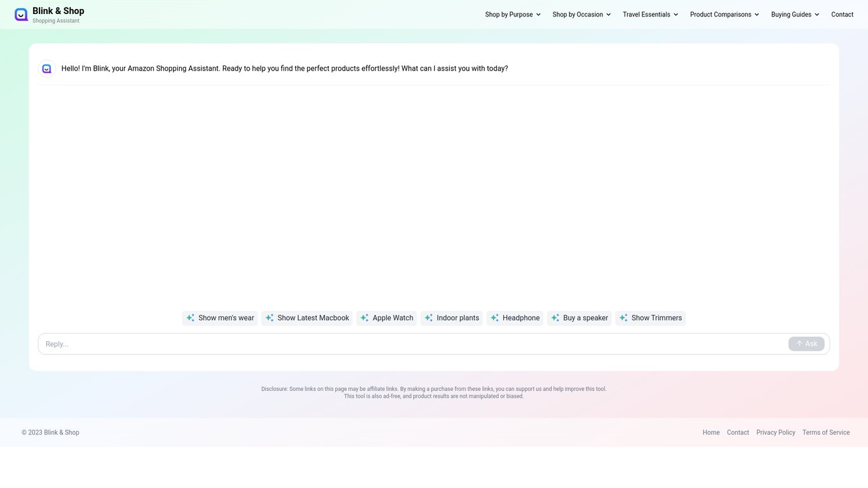
Task: Open the Privacy Policy footer link
Action: [776, 433]
